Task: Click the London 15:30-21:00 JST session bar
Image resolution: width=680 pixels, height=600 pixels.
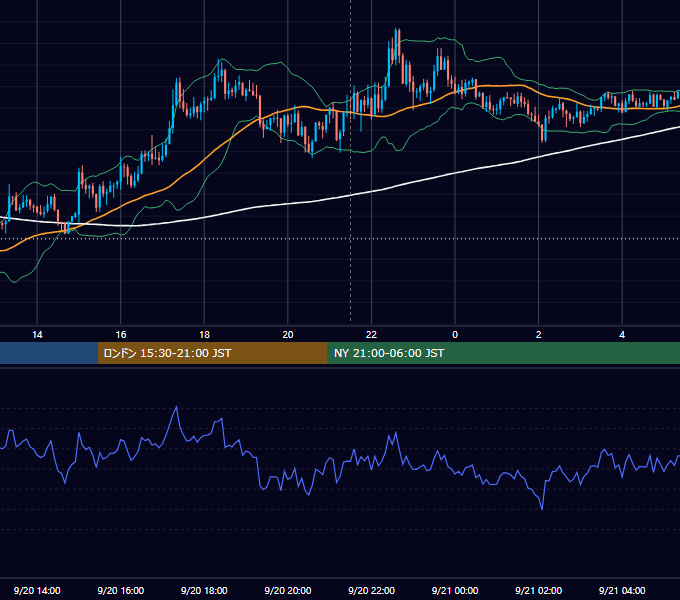Action: click(x=212, y=353)
